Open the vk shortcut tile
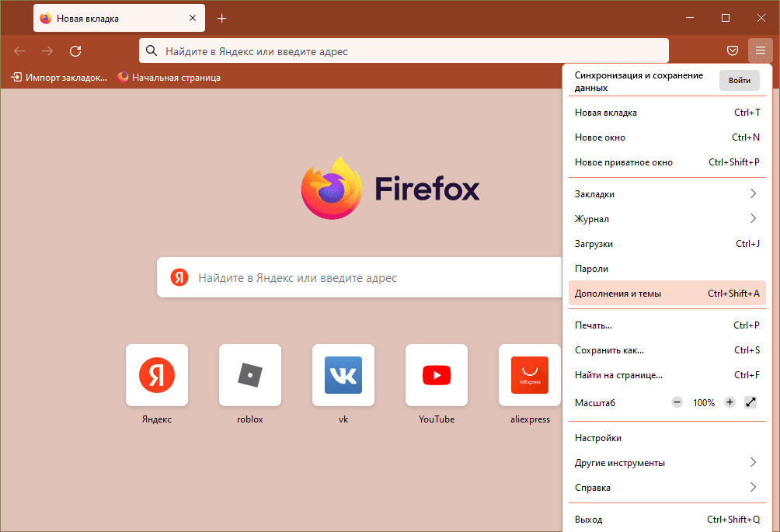The height and width of the screenshot is (532, 780). 343,375
